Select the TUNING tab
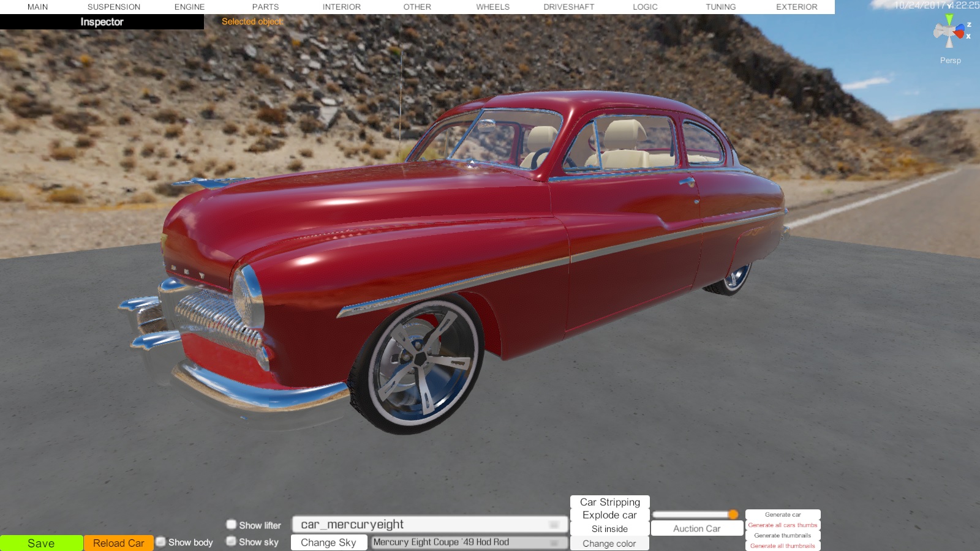The width and height of the screenshot is (980, 551). tap(720, 7)
